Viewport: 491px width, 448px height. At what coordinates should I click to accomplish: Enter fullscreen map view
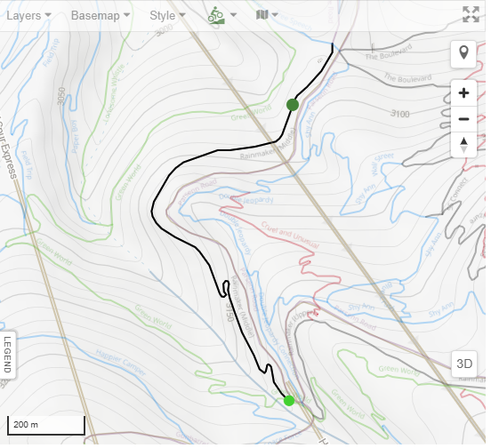[471, 14]
